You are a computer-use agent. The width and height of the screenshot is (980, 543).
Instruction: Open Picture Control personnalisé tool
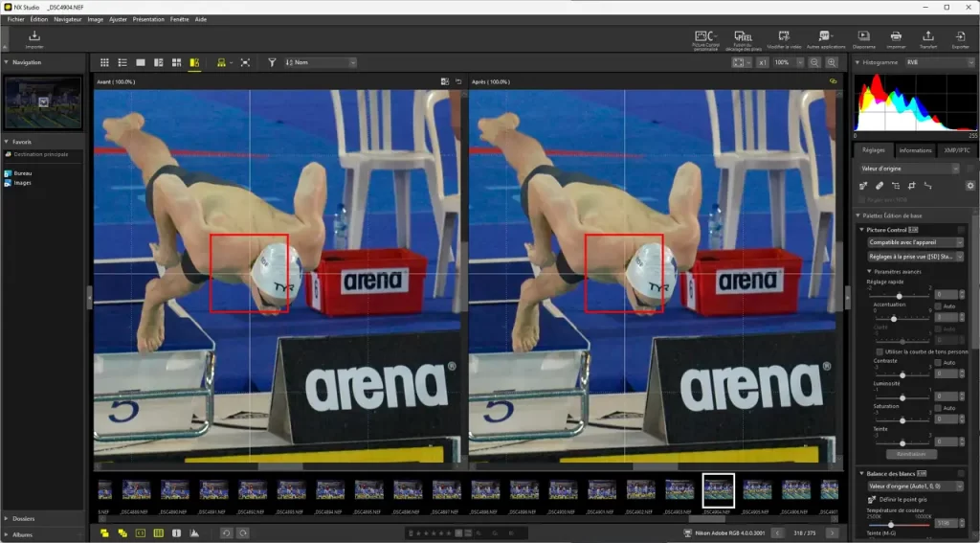tap(706, 38)
